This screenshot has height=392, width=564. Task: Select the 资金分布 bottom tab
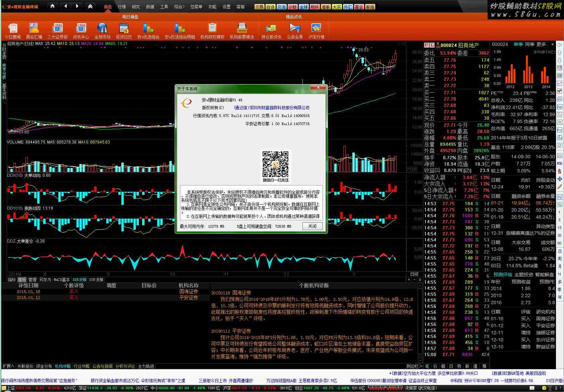(44, 366)
